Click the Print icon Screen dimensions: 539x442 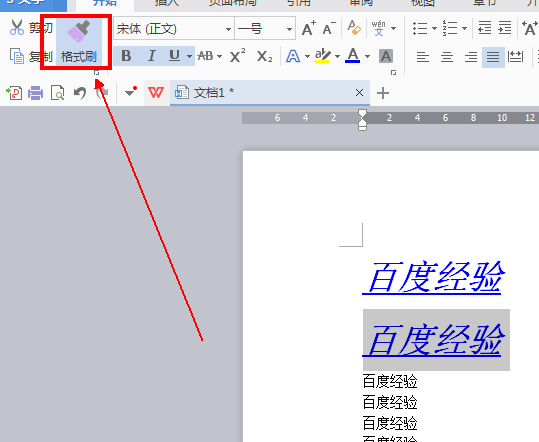(35, 93)
